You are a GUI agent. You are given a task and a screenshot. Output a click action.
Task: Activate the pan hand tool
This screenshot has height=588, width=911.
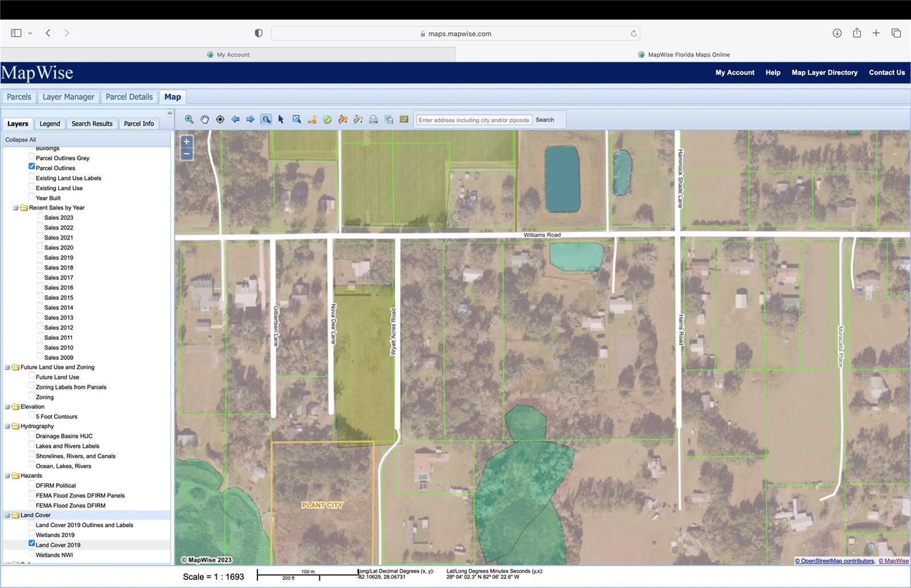[x=204, y=120]
